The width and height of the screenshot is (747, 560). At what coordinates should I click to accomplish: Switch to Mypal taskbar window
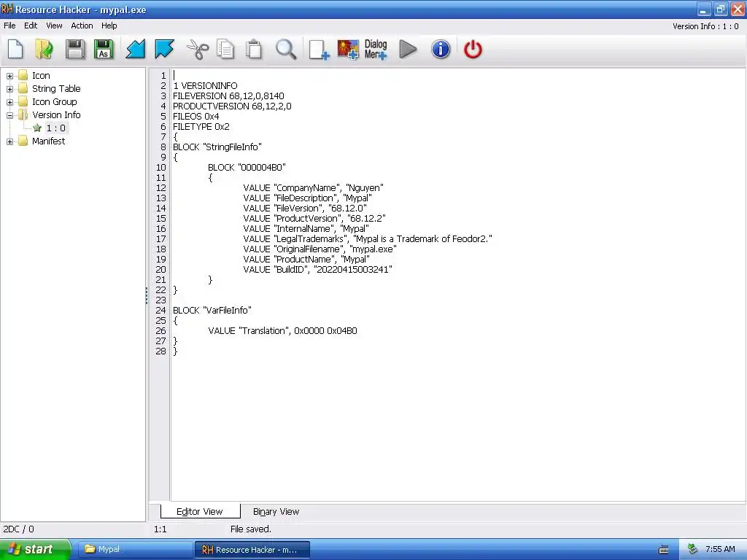pos(134,549)
